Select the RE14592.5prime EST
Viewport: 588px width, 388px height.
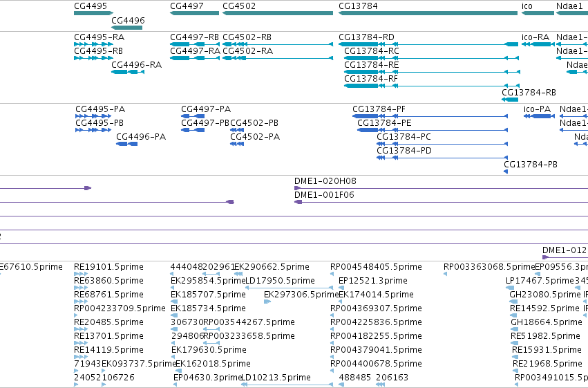[513, 315]
